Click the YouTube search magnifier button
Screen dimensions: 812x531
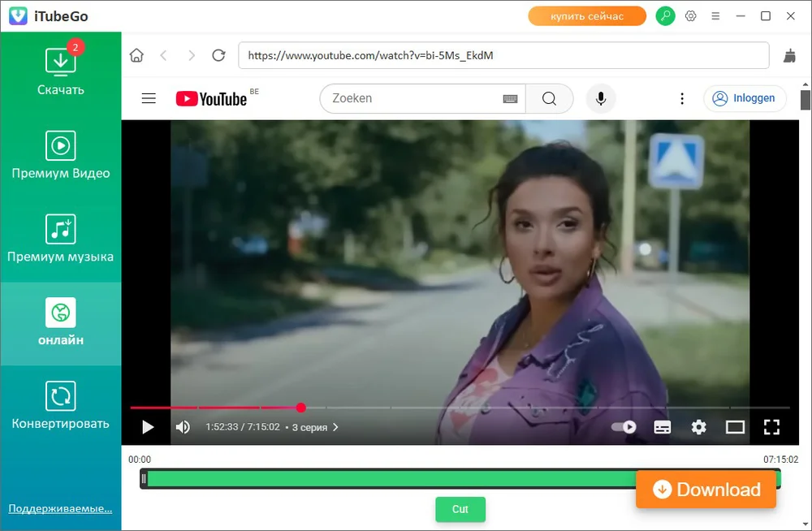pos(549,99)
